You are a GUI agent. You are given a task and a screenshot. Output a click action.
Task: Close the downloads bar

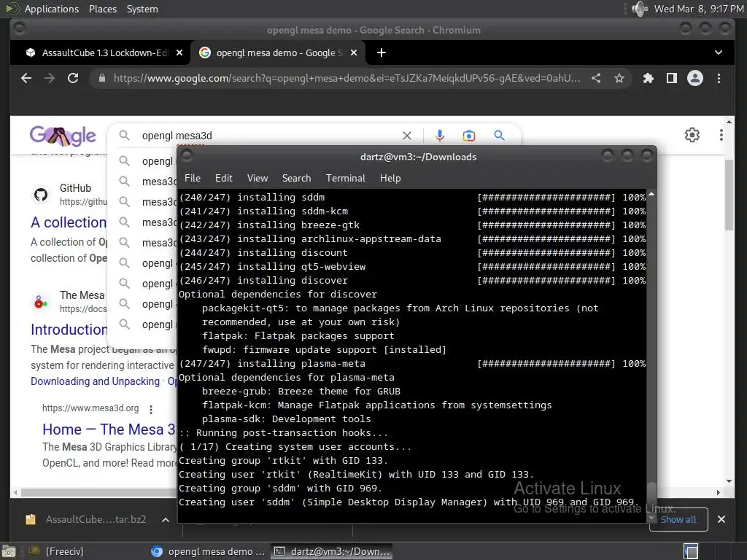coord(721,519)
